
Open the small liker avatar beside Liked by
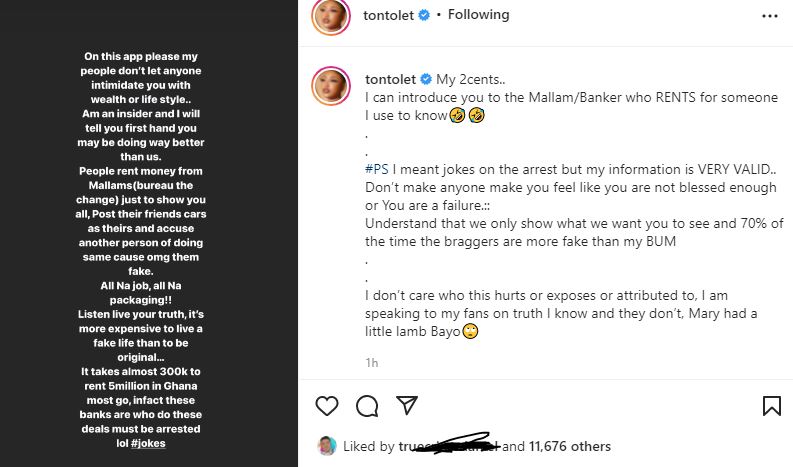pos(326,446)
